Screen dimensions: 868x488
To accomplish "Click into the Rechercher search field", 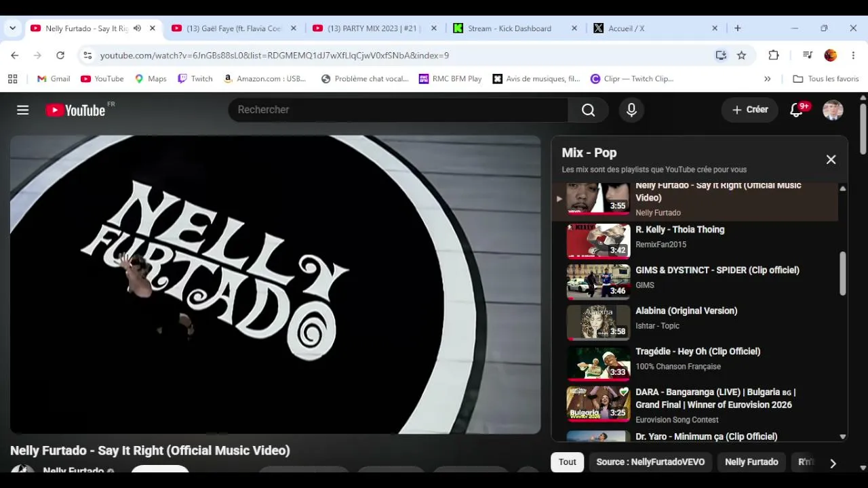I will [x=398, y=110].
